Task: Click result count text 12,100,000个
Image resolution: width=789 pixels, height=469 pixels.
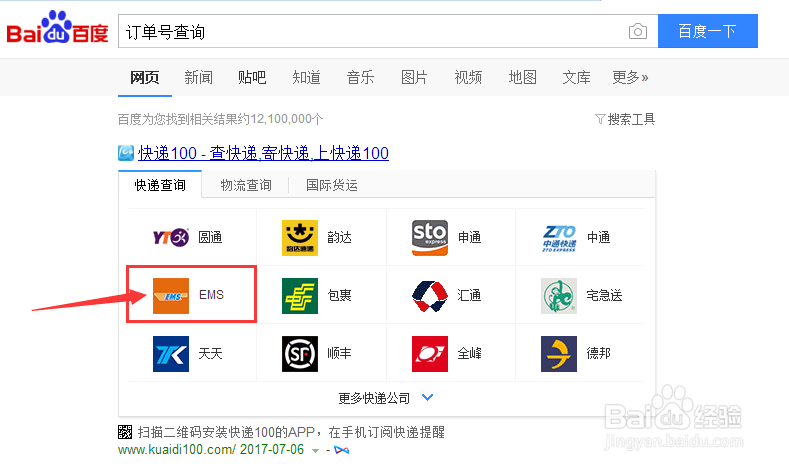Action: point(287,119)
